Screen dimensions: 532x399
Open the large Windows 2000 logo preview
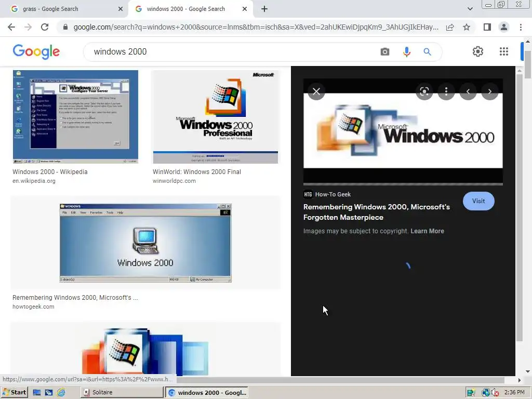click(x=403, y=130)
